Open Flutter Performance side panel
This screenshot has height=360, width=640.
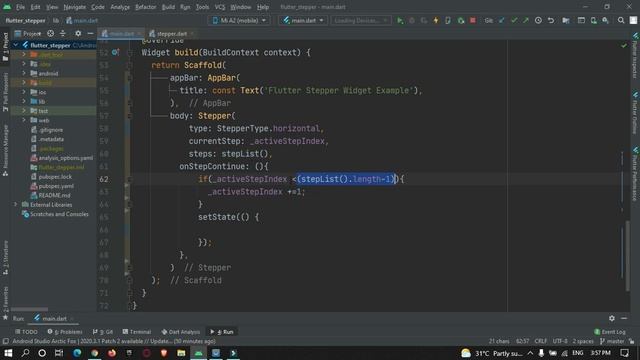[635, 174]
